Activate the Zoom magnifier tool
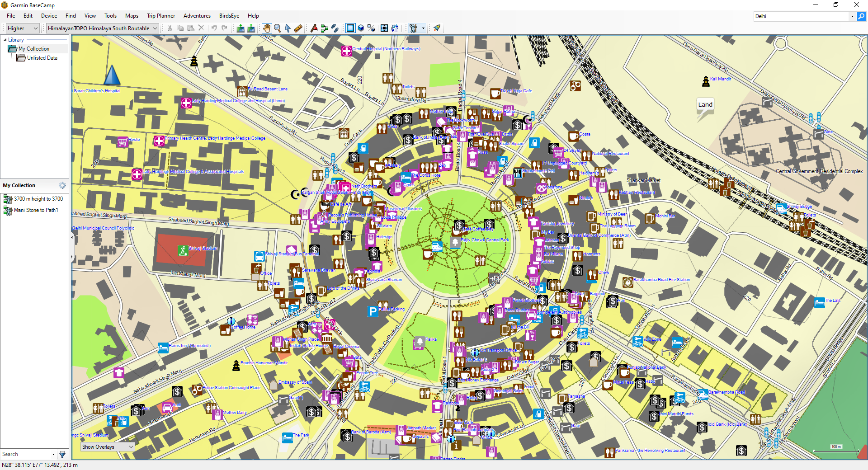 [x=277, y=28]
